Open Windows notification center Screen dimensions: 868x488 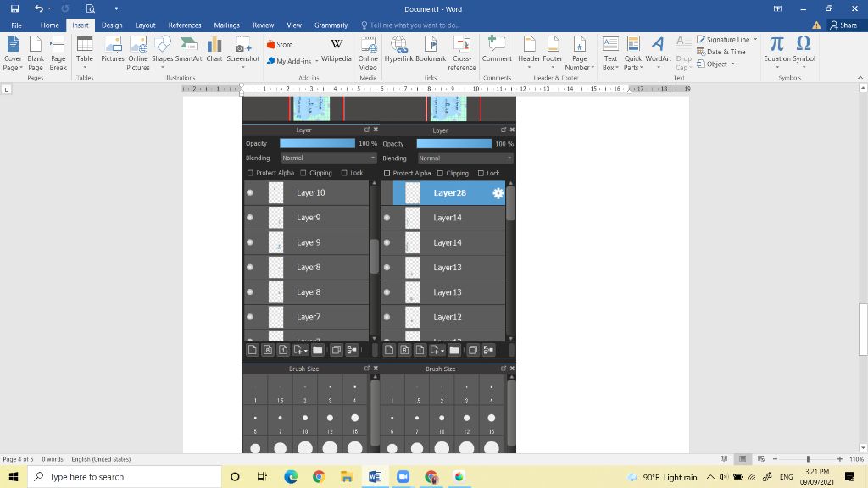click(849, 476)
